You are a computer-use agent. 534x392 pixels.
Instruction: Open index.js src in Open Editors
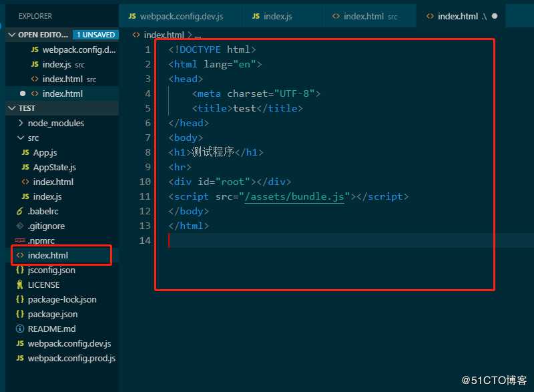coord(63,64)
